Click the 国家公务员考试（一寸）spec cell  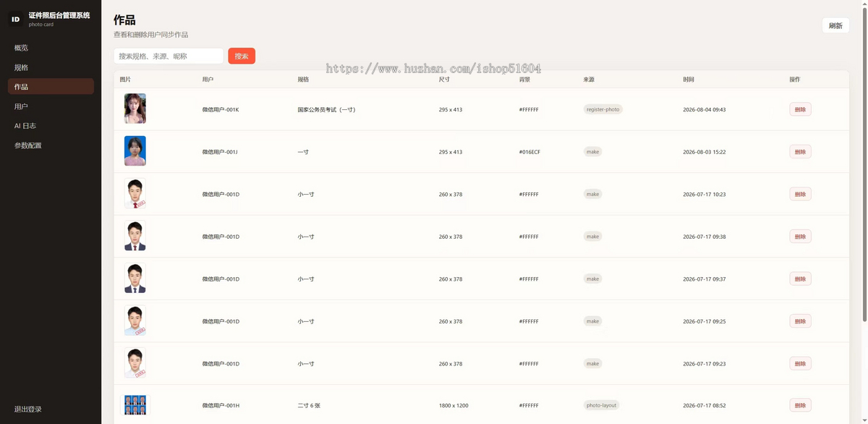coord(326,110)
